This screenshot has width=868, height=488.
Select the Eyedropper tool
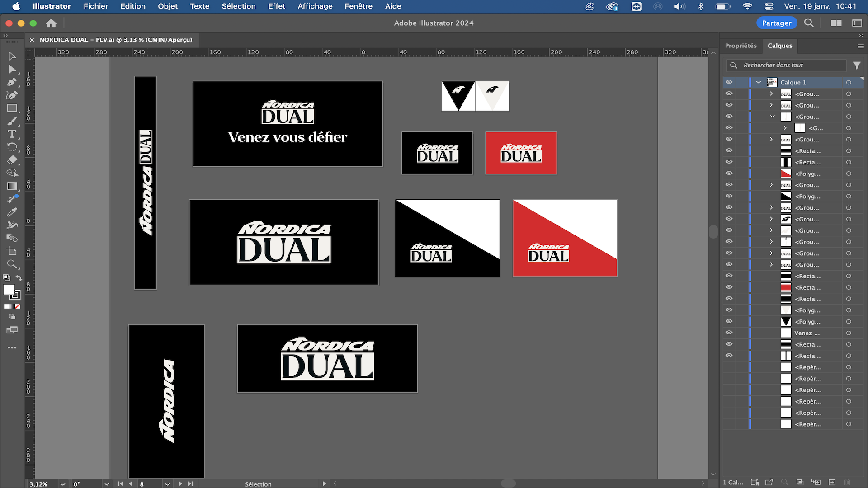click(12, 212)
